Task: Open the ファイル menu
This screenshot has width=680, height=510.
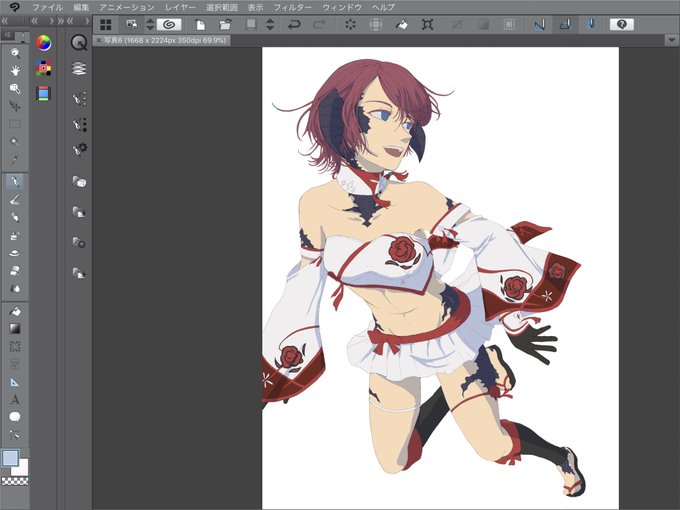Action: click(47, 7)
